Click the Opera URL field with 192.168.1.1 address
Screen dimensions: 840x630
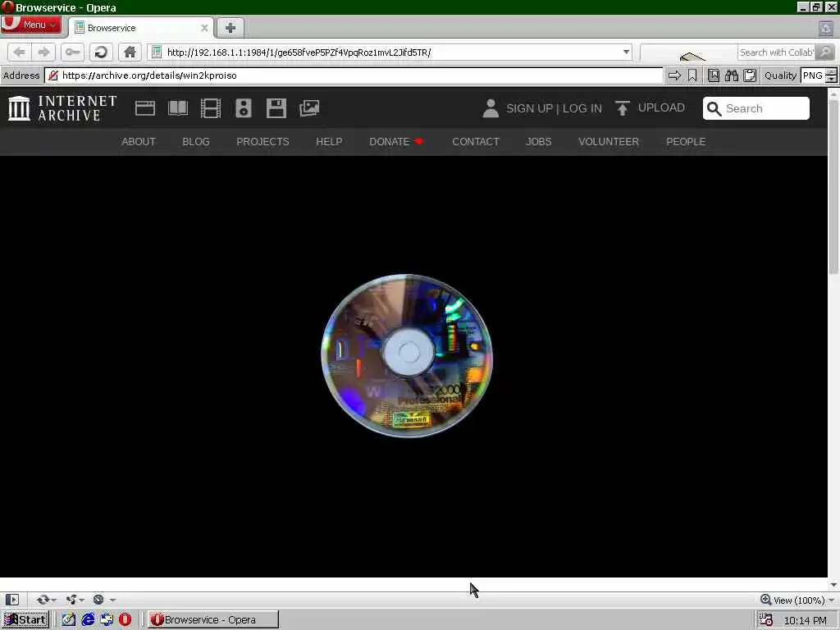(x=388, y=52)
